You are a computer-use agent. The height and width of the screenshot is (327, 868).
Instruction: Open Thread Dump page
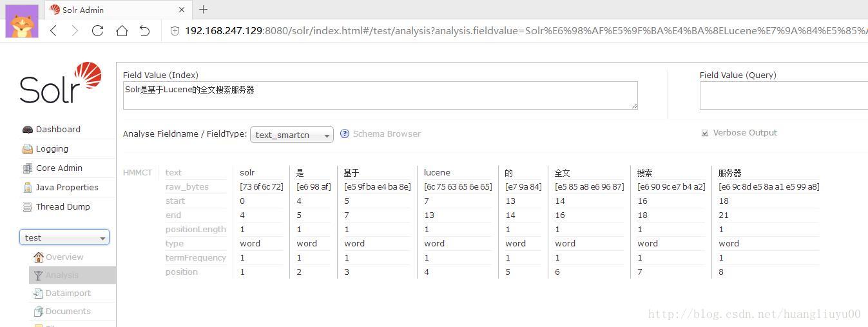63,206
